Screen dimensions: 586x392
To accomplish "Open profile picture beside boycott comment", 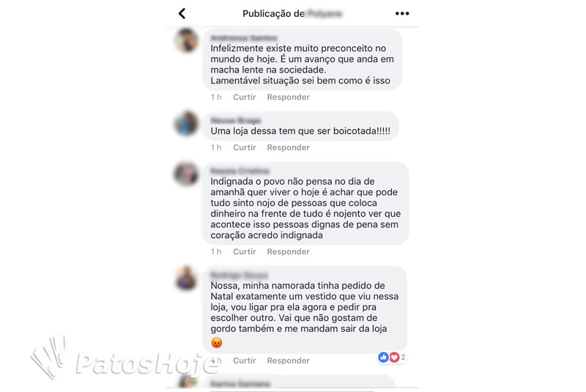I will (x=186, y=123).
